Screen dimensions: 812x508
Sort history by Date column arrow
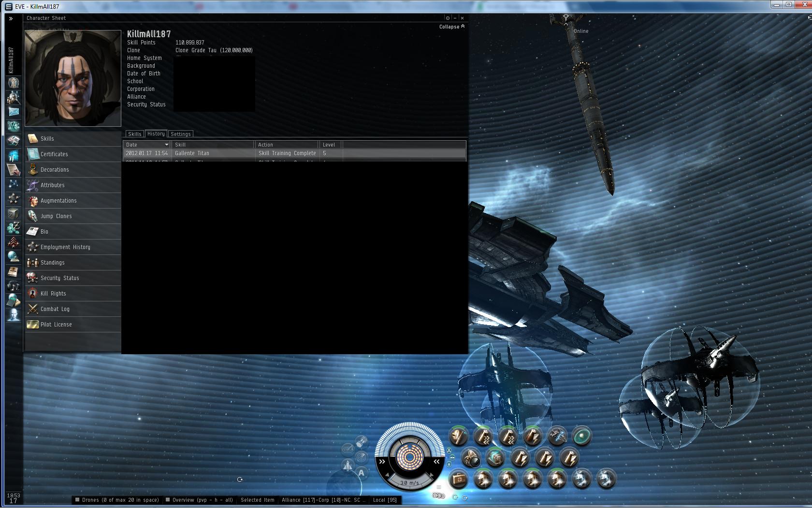point(167,145)
